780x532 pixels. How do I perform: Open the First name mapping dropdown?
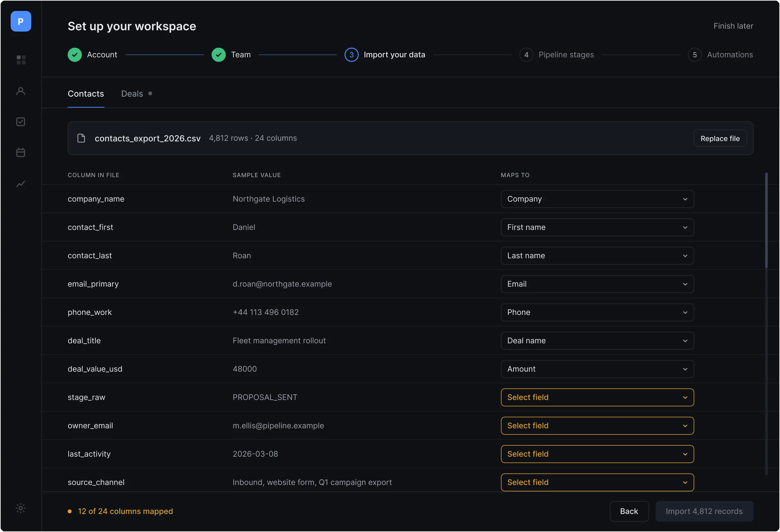pyautogui.click(x=598, y=227)
